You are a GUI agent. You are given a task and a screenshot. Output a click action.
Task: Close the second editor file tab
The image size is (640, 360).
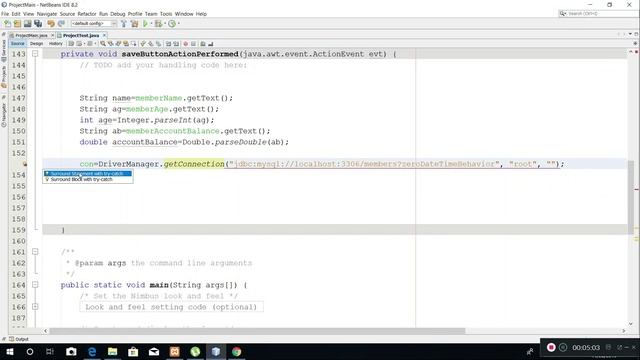pos(104,36)
